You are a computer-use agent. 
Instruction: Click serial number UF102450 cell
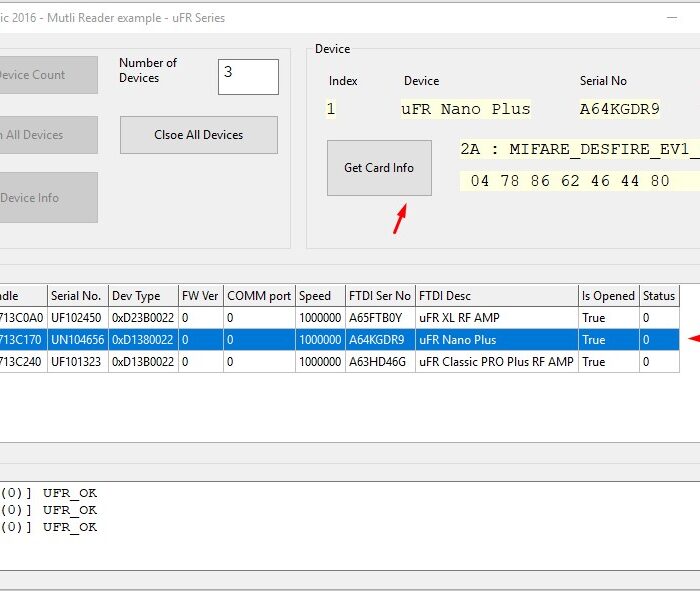click(x=78, y=318)
